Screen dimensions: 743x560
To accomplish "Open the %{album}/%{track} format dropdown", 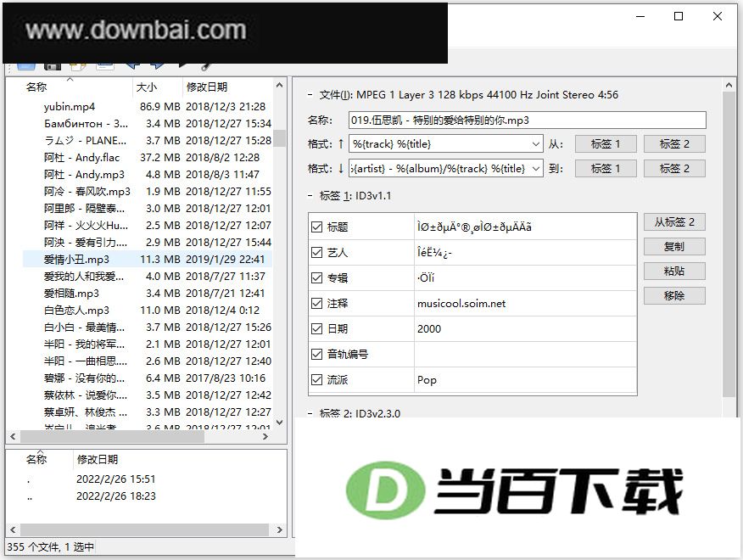I will pyautogui.click(x=535, y=169).
